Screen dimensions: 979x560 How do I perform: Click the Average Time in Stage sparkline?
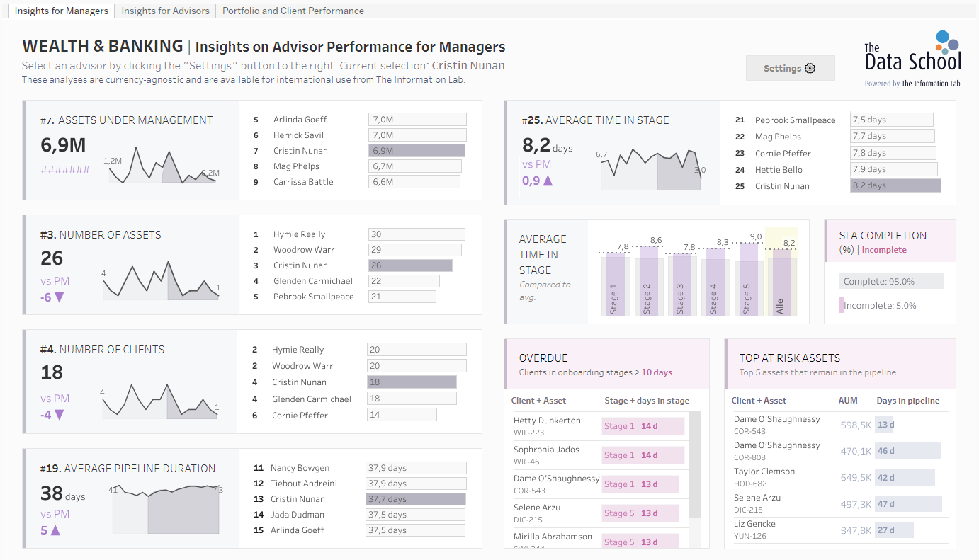point(651,170)
